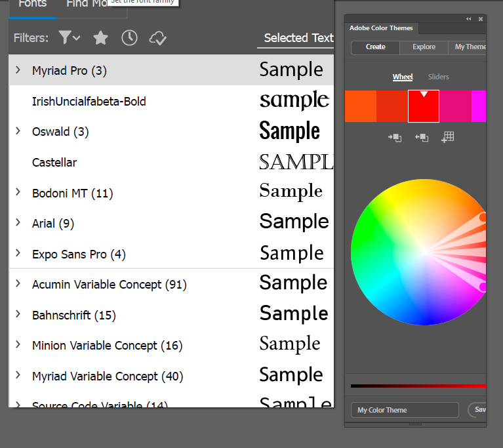Expand the Oswald font family
This screenshot has width=503, height=448.
pos(18,131)
